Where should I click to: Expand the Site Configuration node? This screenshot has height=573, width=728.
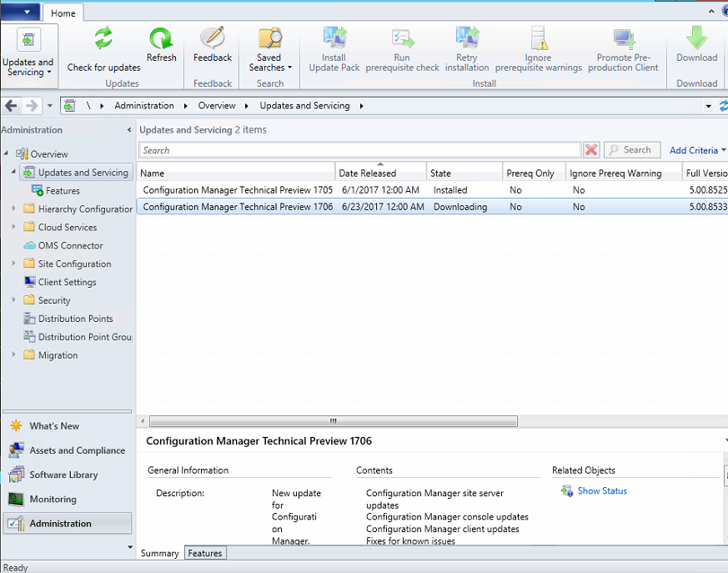click(13, 264)
